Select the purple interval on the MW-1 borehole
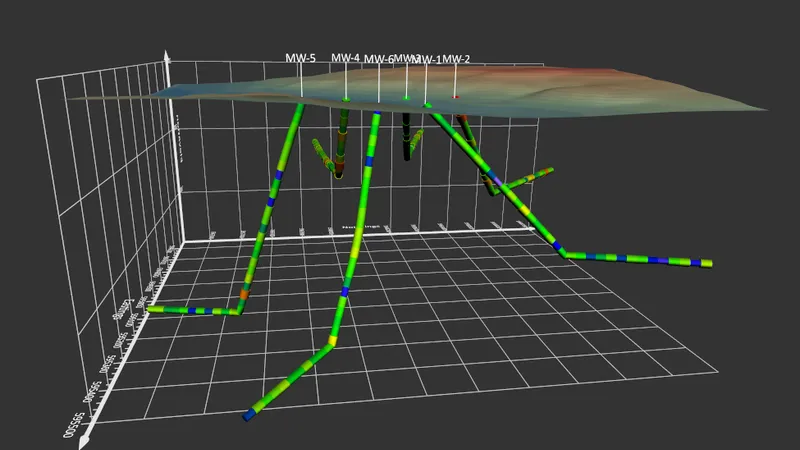The height and width of the screenshot is (450, 800). click(497, 182)
